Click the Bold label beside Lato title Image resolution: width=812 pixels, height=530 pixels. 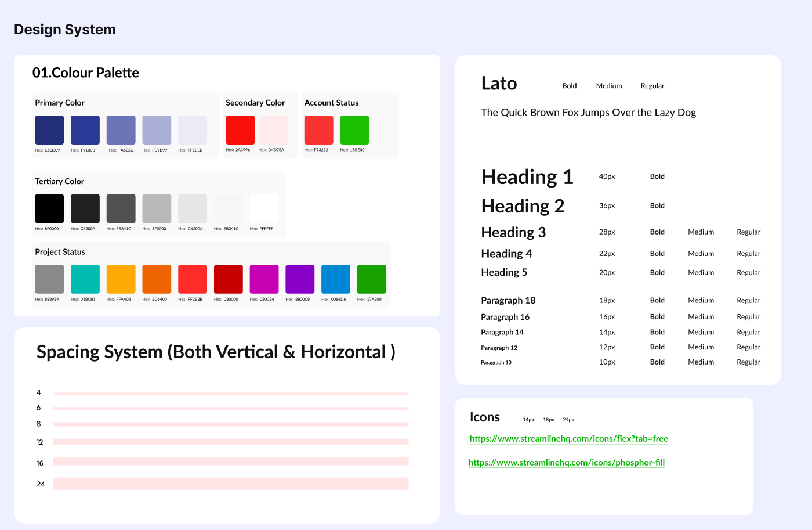(569, 86)
